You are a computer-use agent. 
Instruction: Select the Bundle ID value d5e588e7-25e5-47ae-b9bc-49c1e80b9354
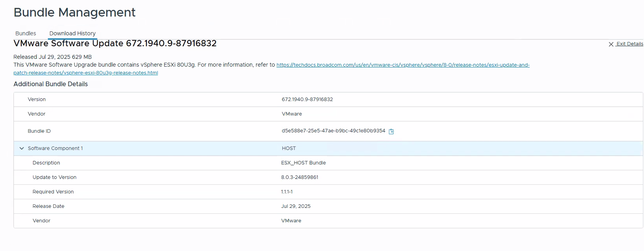[x=333, y=131]
